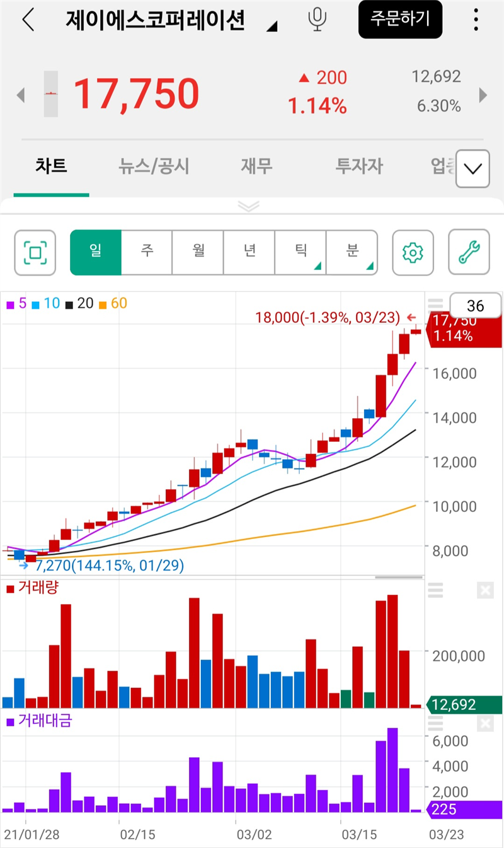
Task: Go to previous stock with left triangle
Action: (20, 96)
